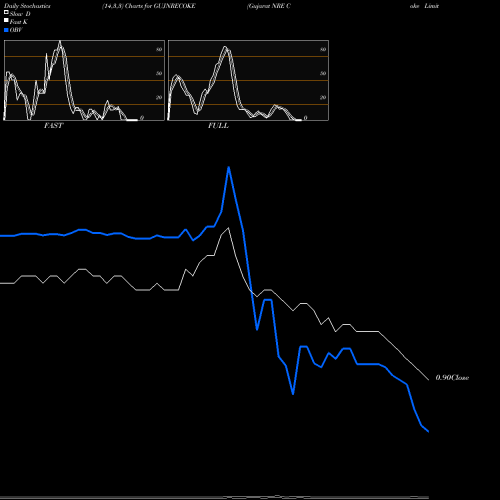Click the 20 level label in FAST chart

[159, 97]
